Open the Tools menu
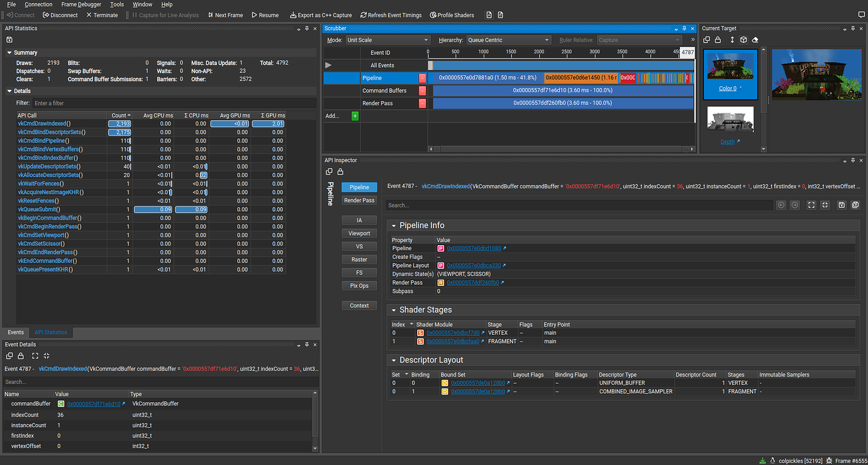 pyautogui.click(x=117, y=4)
